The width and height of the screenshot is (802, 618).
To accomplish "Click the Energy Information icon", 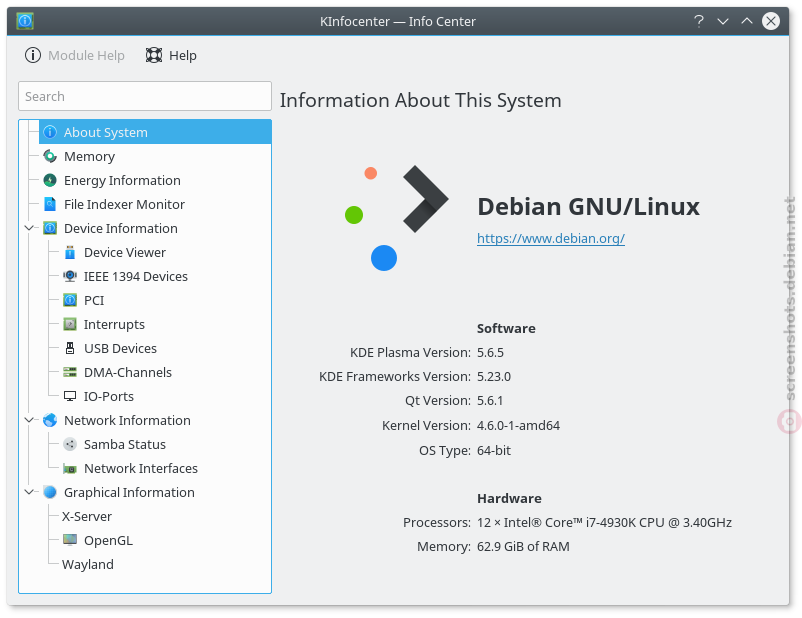I will [50, 180].
